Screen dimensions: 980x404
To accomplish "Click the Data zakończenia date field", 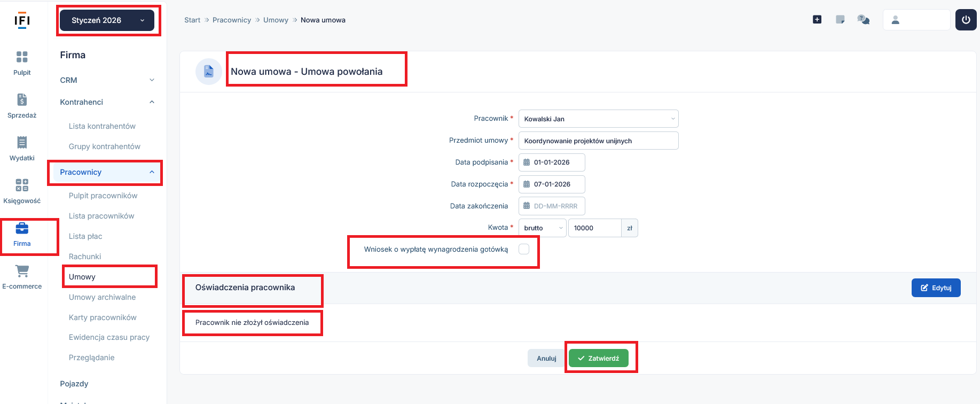I will (x=553, y=206).
